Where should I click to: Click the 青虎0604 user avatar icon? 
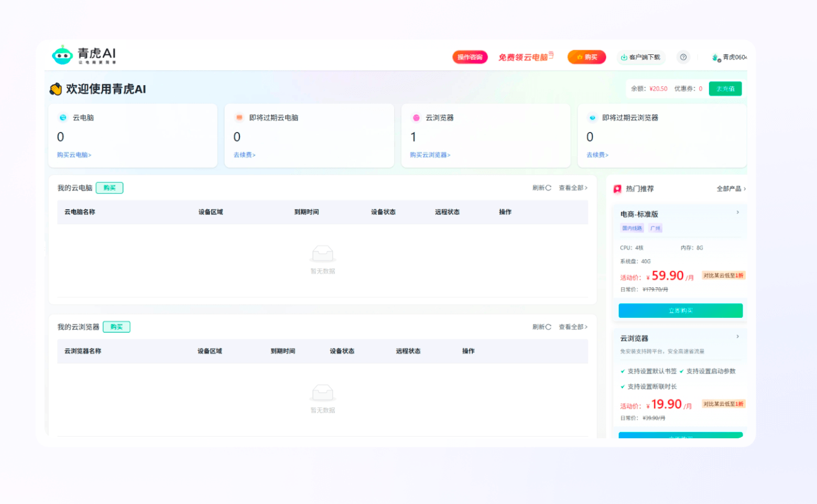tap(715, 58)
